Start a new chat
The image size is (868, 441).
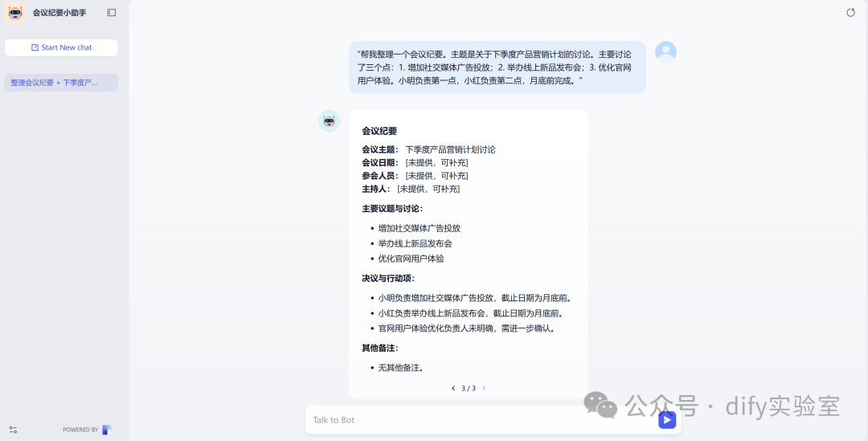[61, 47]
